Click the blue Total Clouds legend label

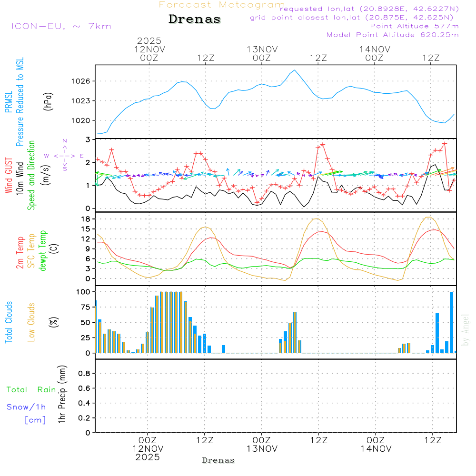click(8, 322)
